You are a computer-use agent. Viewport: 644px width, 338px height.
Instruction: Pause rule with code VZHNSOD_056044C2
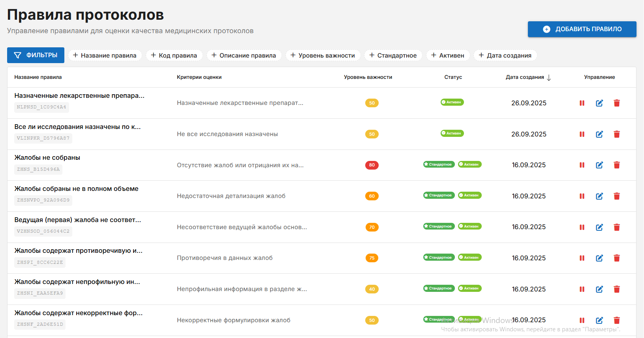pyautogui.click(x=582, y=227)
